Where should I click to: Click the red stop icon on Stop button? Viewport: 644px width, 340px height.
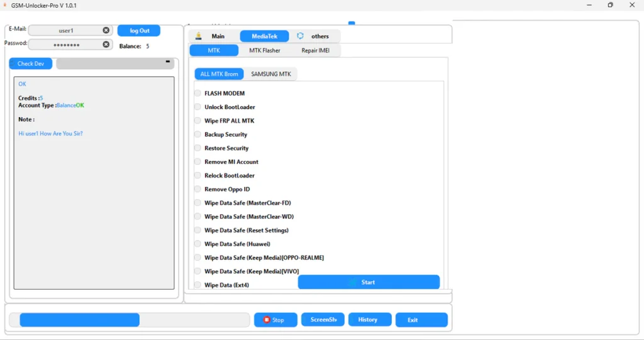267,320
